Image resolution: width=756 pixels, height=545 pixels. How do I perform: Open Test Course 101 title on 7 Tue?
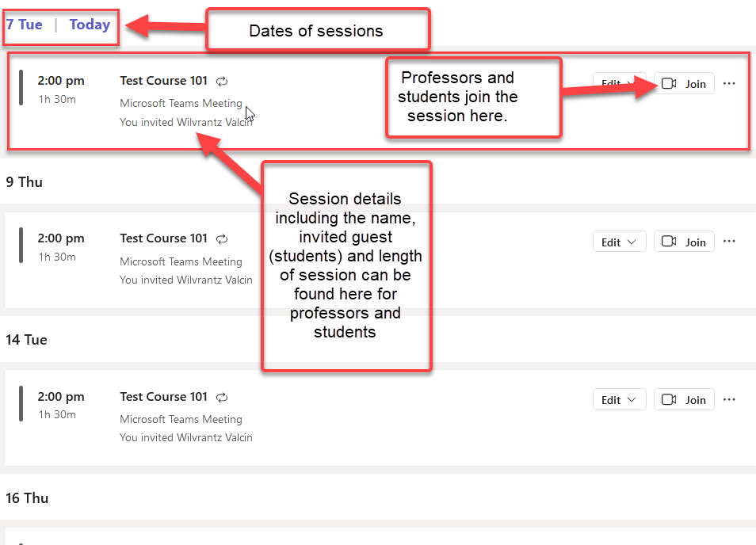coord(163,81)
